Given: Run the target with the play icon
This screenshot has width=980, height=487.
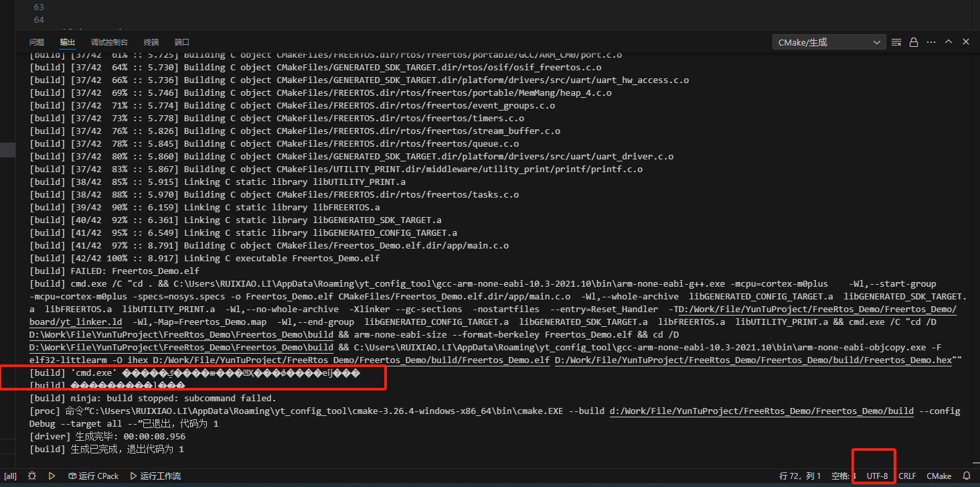Looking at the screenshot, I should [x=52, y=476].
